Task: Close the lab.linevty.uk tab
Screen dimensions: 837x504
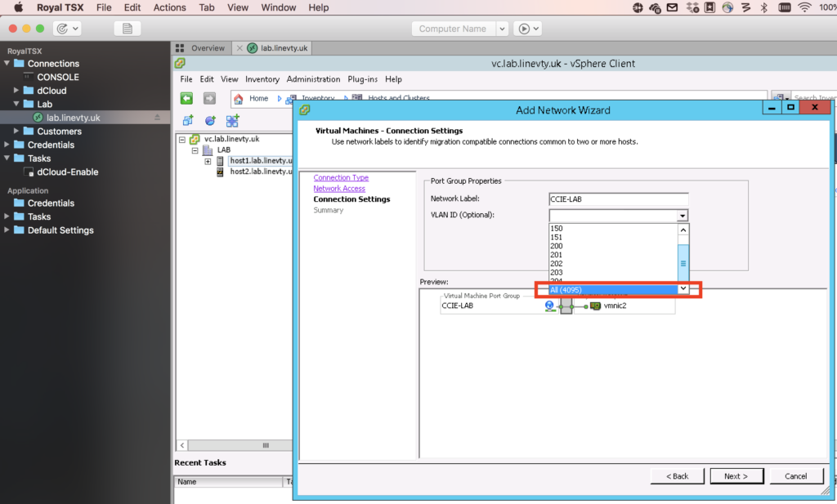Action: click(x=239, y=48)
